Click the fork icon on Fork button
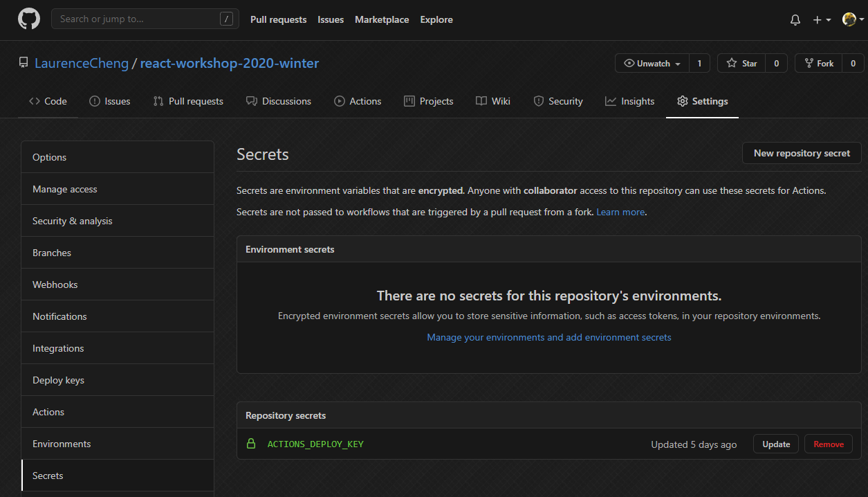The image size is (868, 497). pyautogui.click(x=809, y=63)
